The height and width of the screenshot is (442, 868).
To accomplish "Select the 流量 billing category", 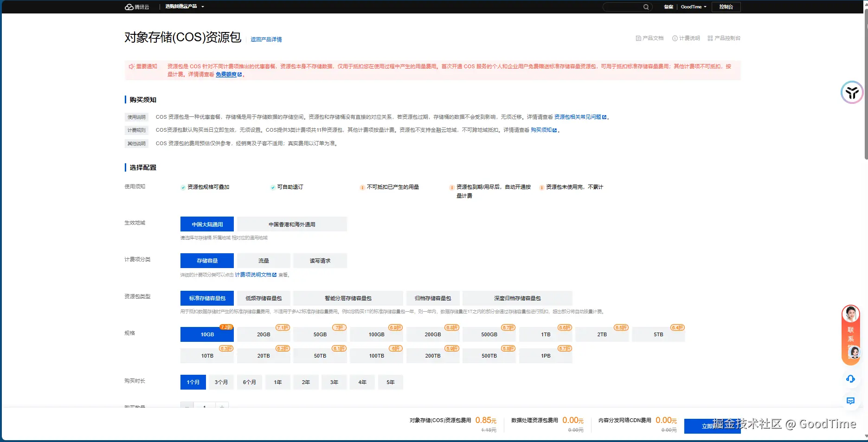I will (x=264, y=261).
